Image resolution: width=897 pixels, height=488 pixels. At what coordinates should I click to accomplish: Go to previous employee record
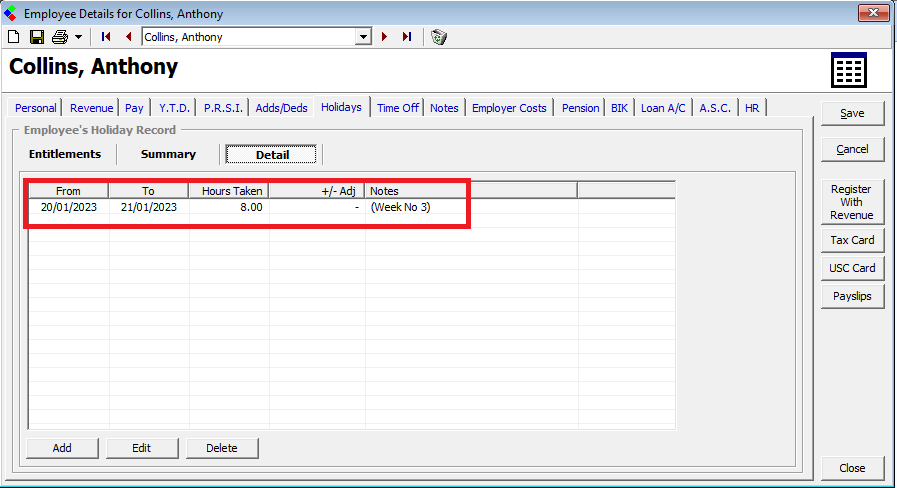coord(128,37)
